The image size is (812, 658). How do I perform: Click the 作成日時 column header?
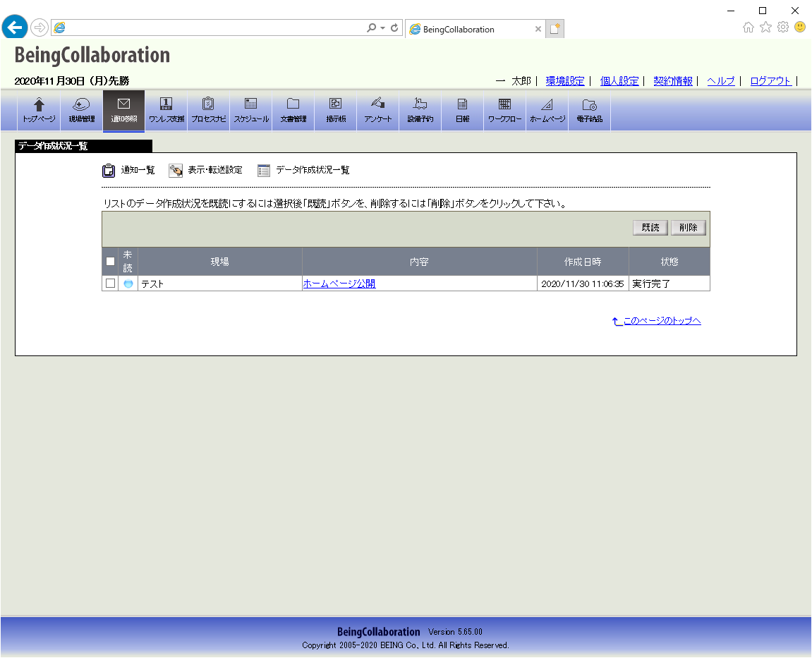583,262
